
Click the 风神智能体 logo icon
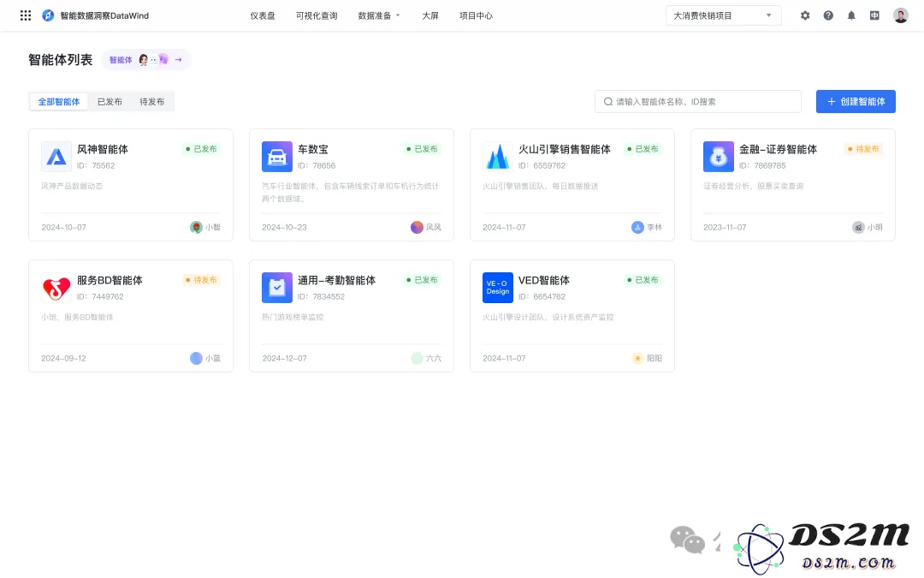click(x=56, y=157)
